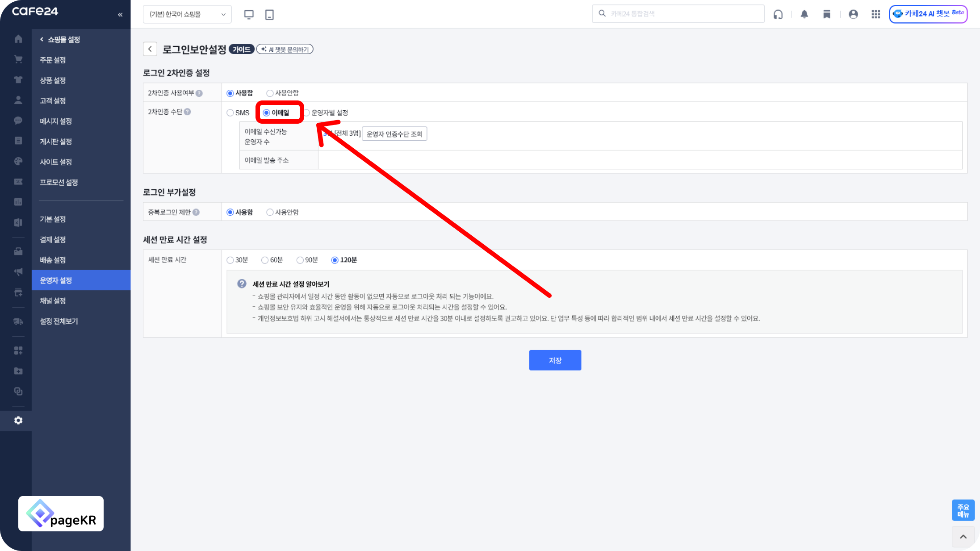Open 결제 설정 menu item
Image resolution: width=980 pixels, height=551 pixels.
point(53,240)
